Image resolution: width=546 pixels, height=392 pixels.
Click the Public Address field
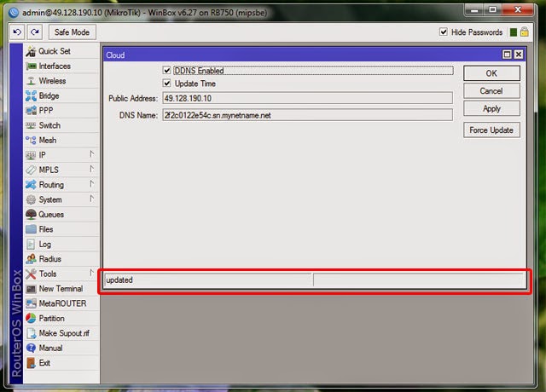coord(307,99)
